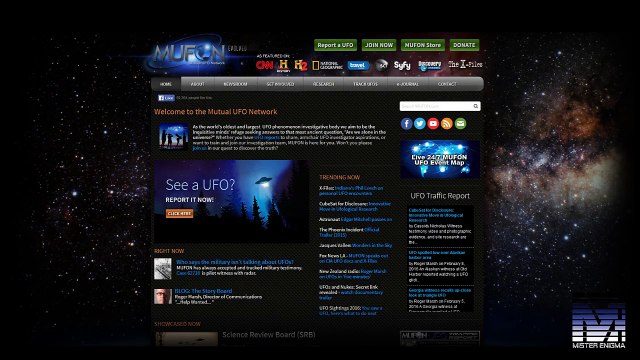Click the Science Review Board (SRB) heading
Viewport: 640px width, 360px height.
tap(269, 335)
